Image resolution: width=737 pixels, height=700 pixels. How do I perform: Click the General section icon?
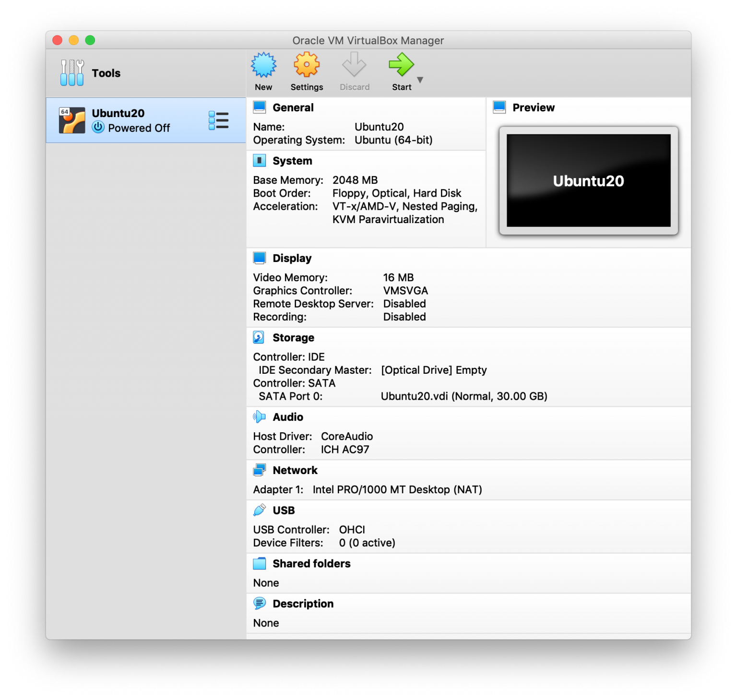[260, 107]
